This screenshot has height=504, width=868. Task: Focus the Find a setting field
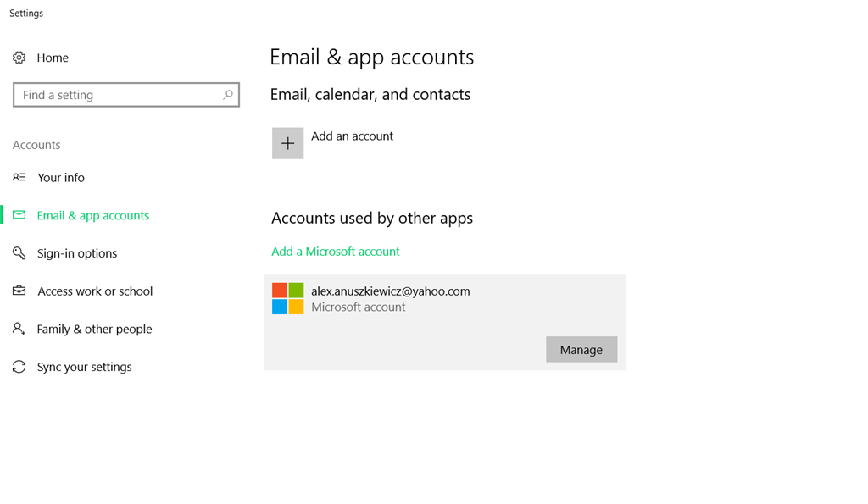[126, 95]
